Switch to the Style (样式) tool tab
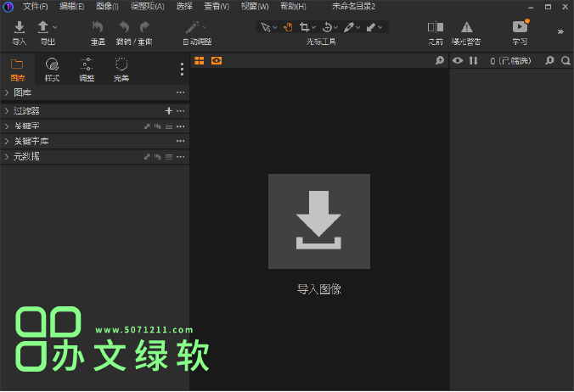Viewport: 574px width, 392px height. click(x=52, y=67)
